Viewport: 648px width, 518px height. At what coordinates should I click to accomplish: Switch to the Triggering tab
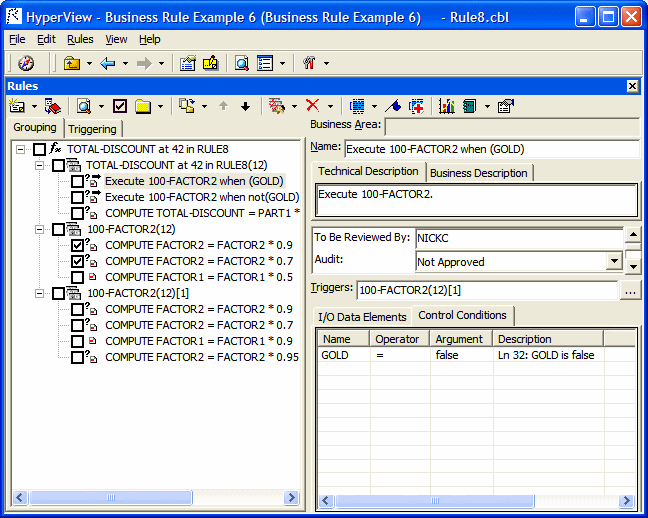pyautogui.click(x=92, y=129)
